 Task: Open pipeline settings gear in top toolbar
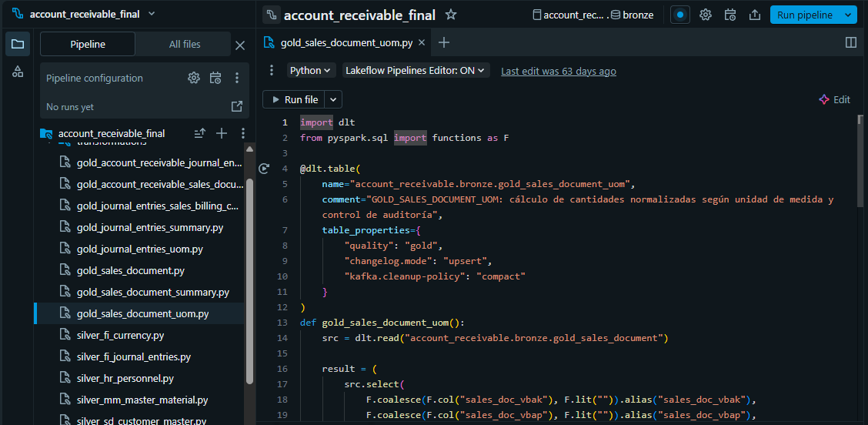tap(706, 15)
